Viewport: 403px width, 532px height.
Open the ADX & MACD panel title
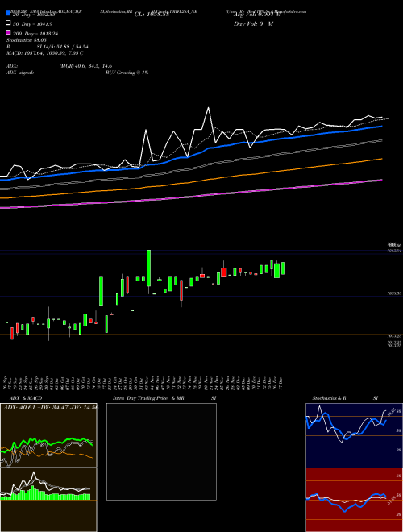(x=26, y=398)
